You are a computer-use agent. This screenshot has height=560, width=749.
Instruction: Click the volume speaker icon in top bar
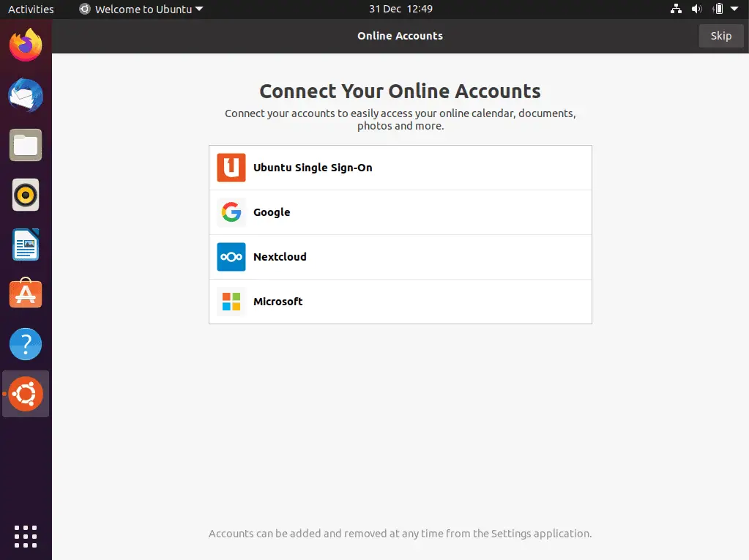(697, 9)
